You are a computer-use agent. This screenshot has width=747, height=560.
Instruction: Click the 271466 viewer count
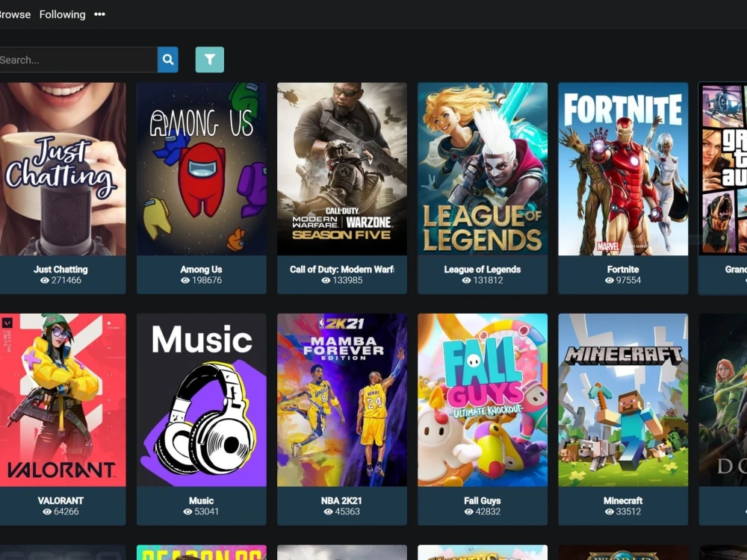point(66,280)
